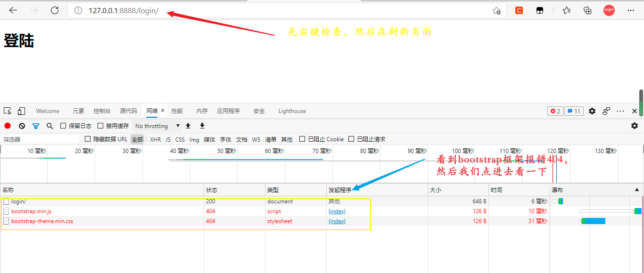
Task: Filter requests by CSS
Action: [x=180, y=139]
